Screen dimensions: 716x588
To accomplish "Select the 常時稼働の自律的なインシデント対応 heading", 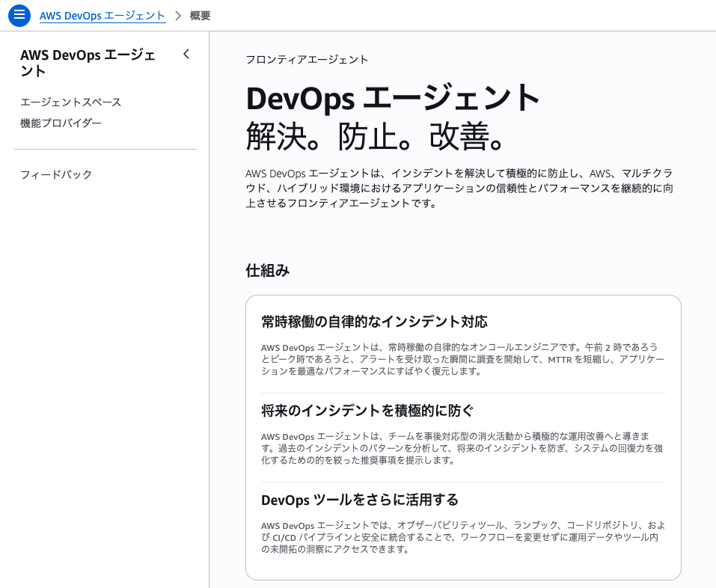I will [x=374, y=322].
